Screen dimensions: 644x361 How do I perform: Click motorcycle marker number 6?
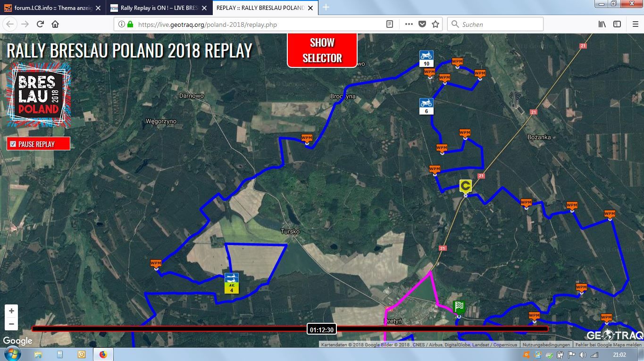(426, 106)
